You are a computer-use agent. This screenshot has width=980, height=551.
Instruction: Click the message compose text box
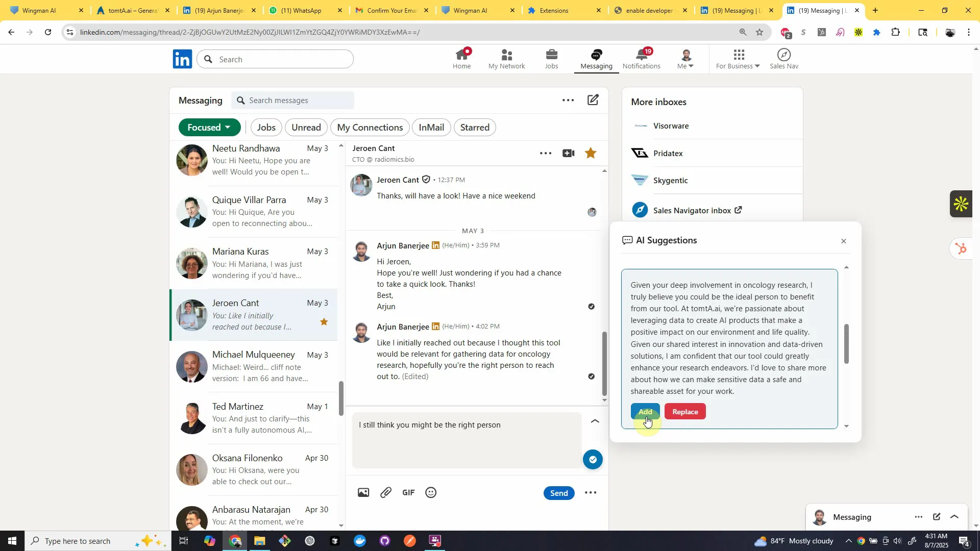467,440
